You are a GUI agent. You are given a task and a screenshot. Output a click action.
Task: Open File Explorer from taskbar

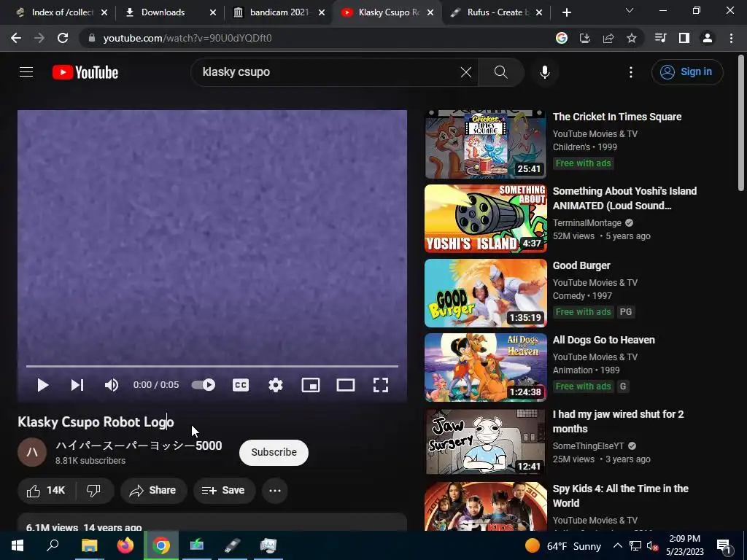[89, 545]
